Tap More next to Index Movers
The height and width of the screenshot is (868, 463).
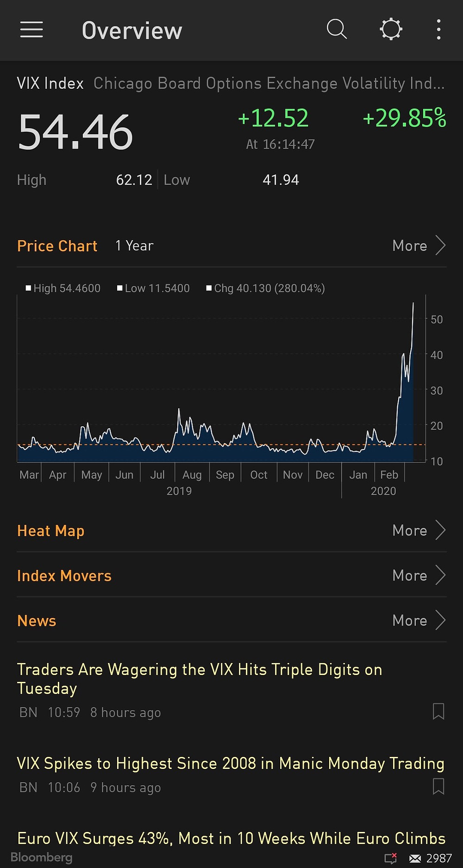pos(409,575)
